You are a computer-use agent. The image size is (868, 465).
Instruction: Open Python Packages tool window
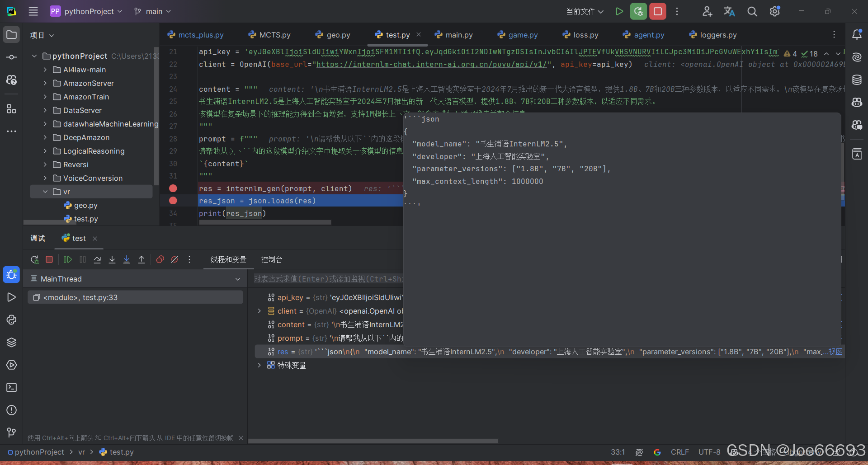tap(11, 342)
